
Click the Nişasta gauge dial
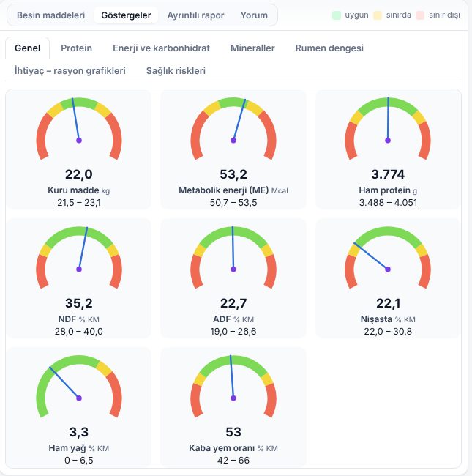tap(388, 258)
